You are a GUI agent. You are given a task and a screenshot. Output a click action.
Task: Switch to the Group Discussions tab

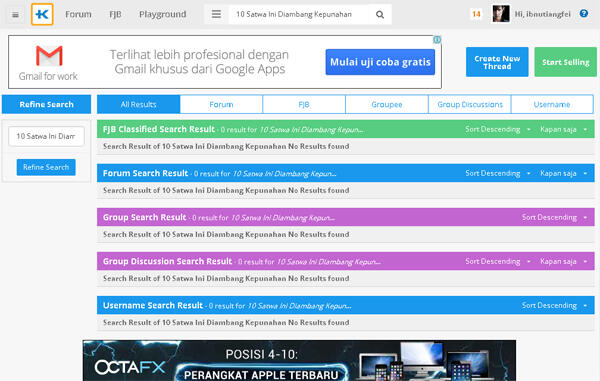pos(470,104)
